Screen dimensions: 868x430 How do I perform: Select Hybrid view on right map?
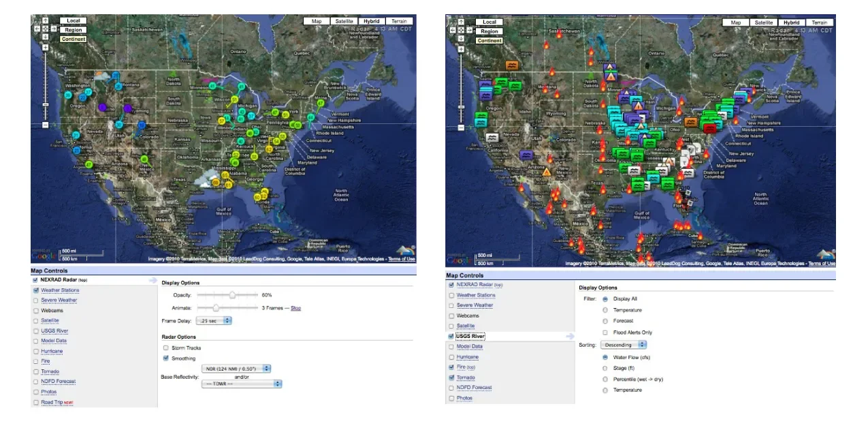coord(791,22)
